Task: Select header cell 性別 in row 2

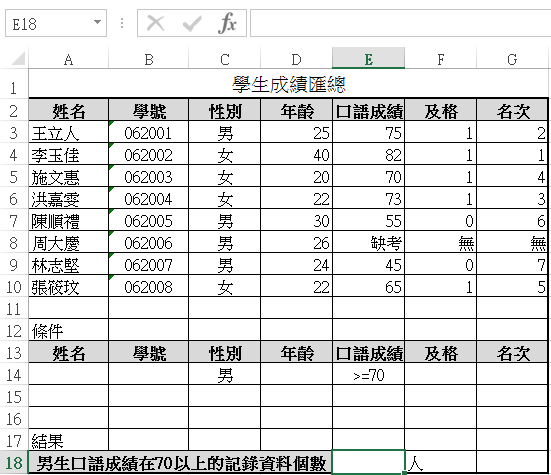Action: coord(225,110)
